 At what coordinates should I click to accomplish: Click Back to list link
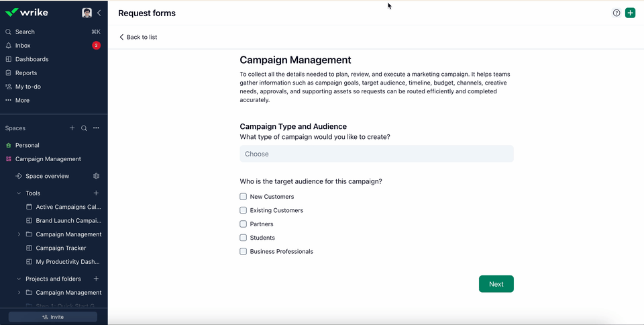pos(138,37)
